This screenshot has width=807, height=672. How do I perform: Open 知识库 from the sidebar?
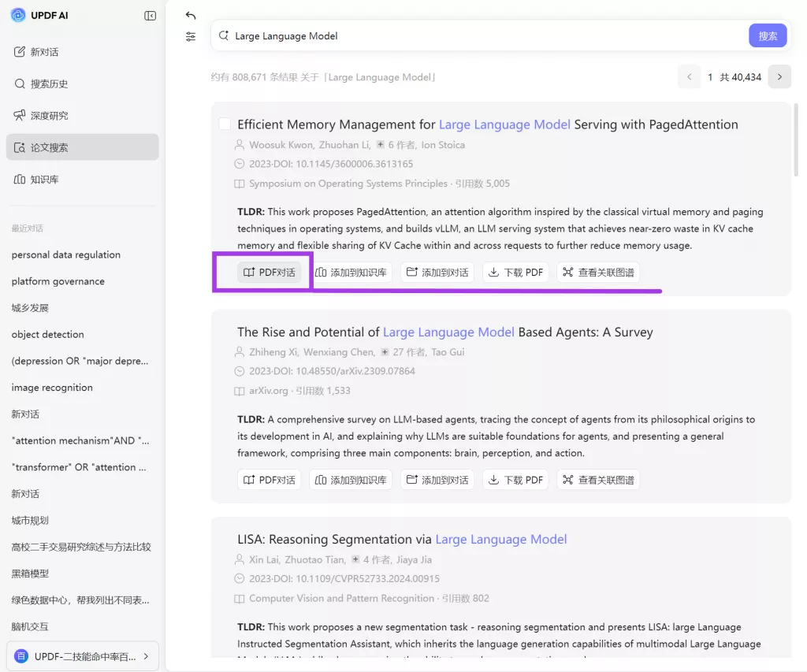point(44,180)
